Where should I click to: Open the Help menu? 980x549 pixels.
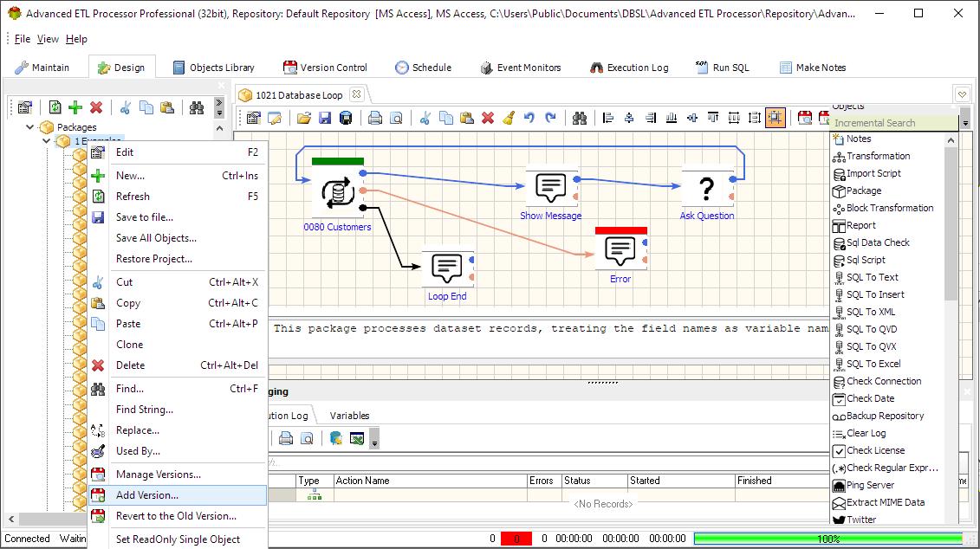tap(76, 39)
